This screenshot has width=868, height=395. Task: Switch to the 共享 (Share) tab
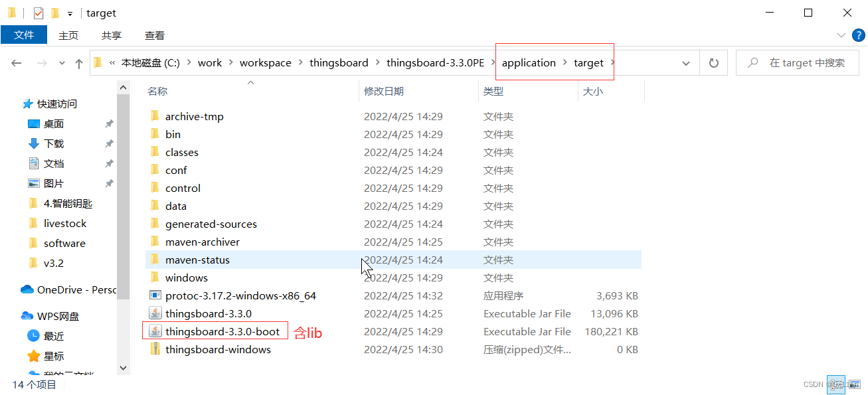tap(112, 36)
